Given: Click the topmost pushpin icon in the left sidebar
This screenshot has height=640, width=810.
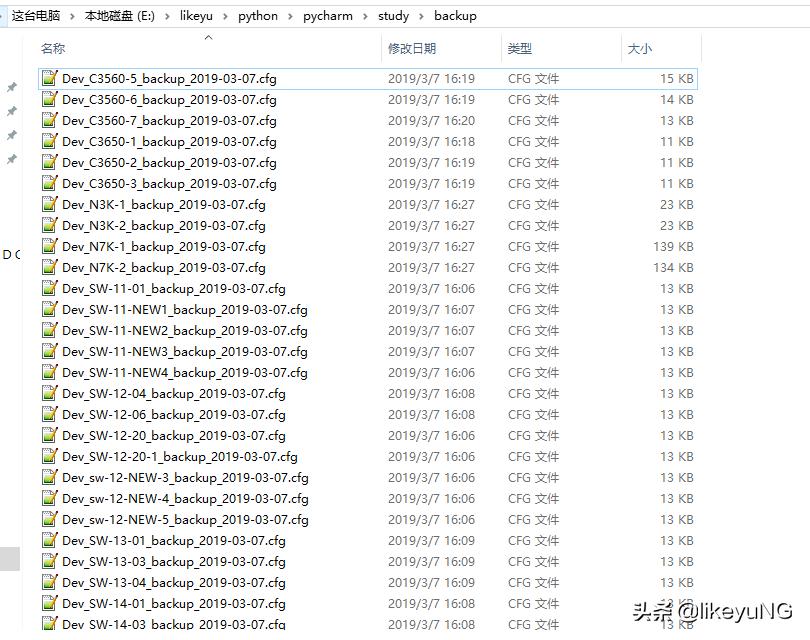Looking at the screenshot, I should pyautogui.click(x=12, y=87).
